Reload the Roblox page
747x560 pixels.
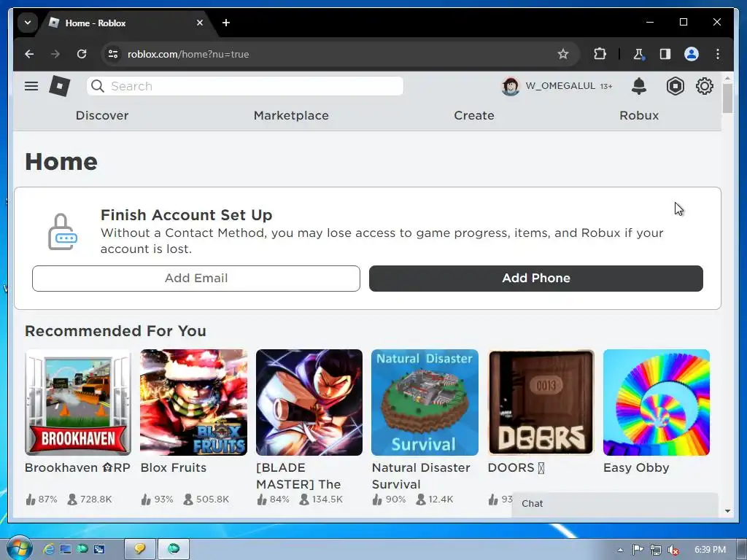tap(82, 54)
